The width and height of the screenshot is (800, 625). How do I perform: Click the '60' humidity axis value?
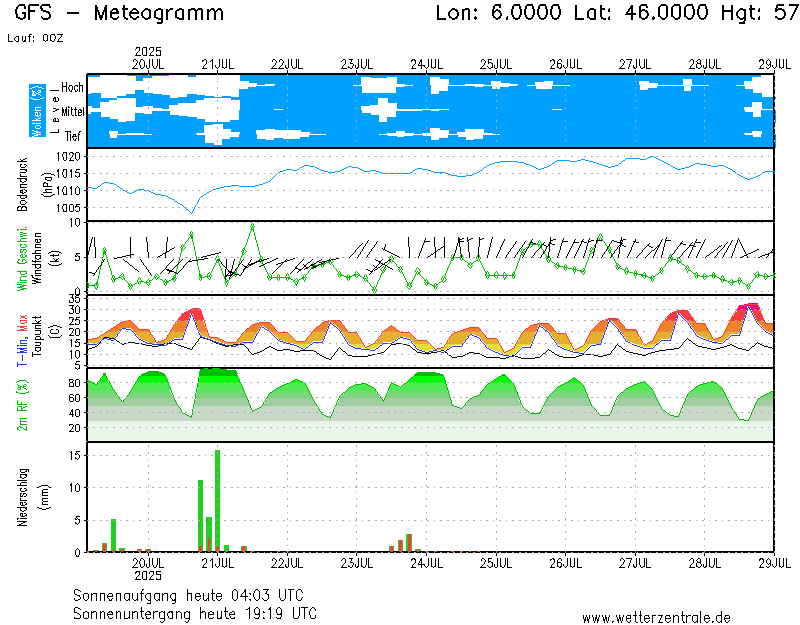(x=74, y=398)
